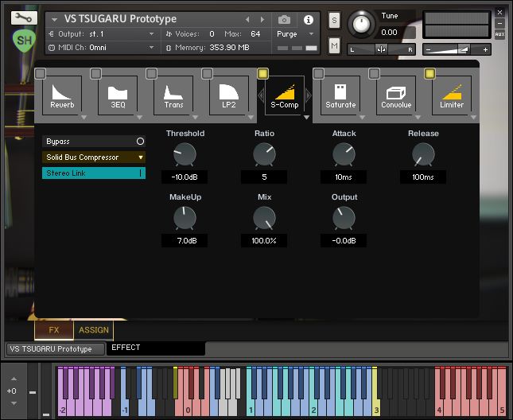The height and width of the screenshot is (420, 513).
Task: Select the Reverb effect slot icon
Action: [x=62, y=94]
